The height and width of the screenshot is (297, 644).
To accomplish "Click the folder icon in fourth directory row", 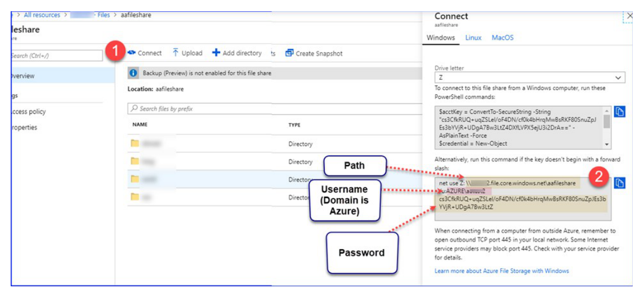I will coord(135,197).
